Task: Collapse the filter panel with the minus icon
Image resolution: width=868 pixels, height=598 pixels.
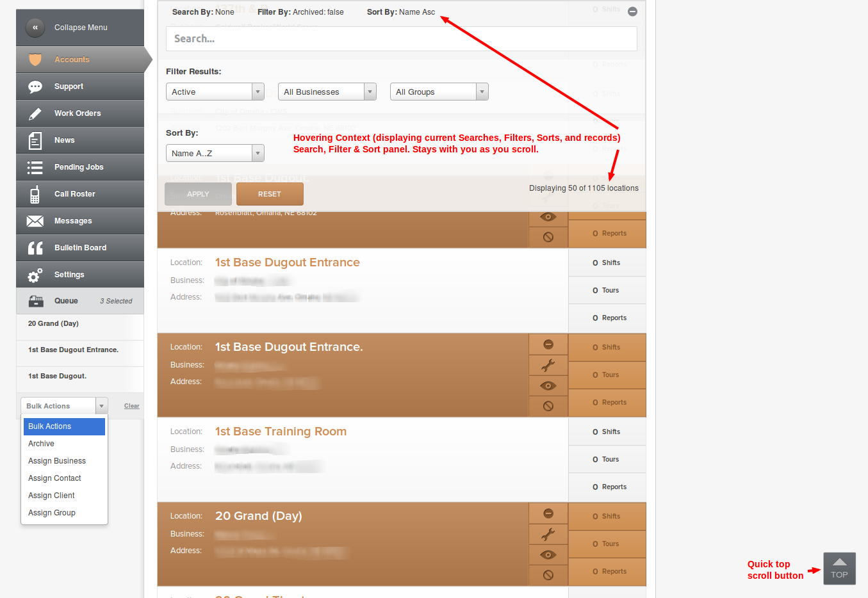Action: 632,12
